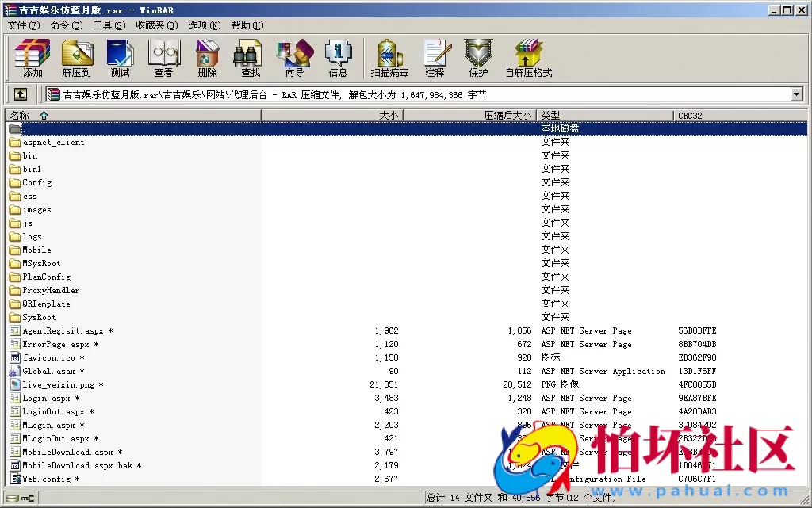Open the 选项 (Options) menu
This screenshot has width=812, height=508.
[204, 25]
